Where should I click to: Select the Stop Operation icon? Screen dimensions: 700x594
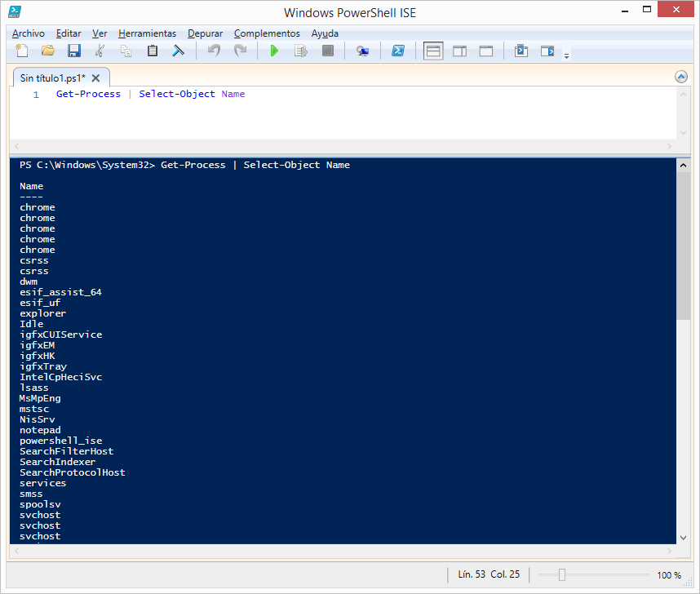(328, 51)
